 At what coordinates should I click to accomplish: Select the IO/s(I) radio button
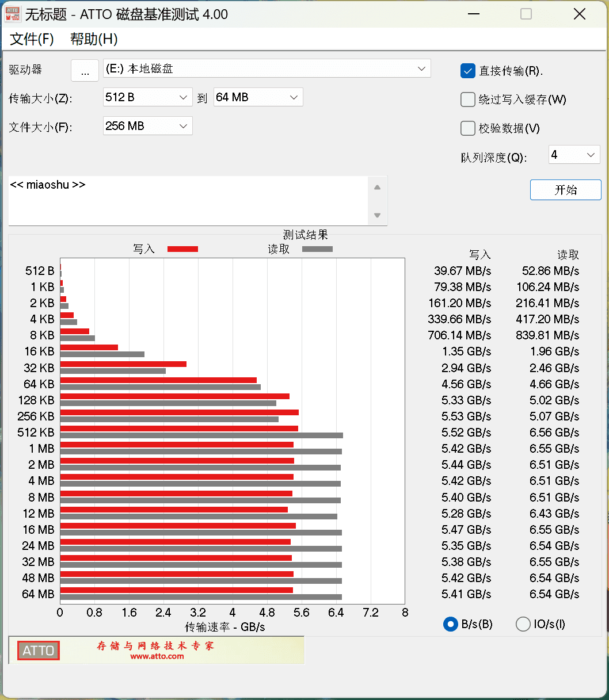[523, 624]
